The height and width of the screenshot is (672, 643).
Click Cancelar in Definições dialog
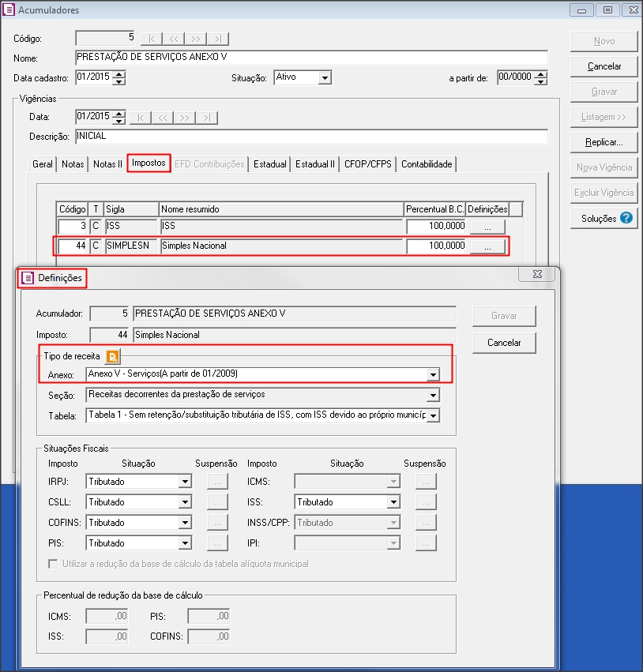[504, 343]
